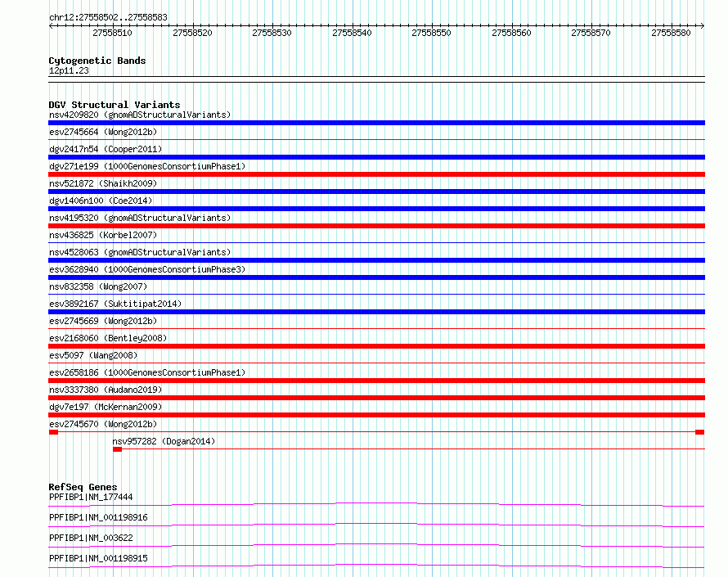Viewport: 728px width, 577px height.
Task: Open variant esv3892167 (Suktitipat2014)
Action: click(x=115, y=304)
